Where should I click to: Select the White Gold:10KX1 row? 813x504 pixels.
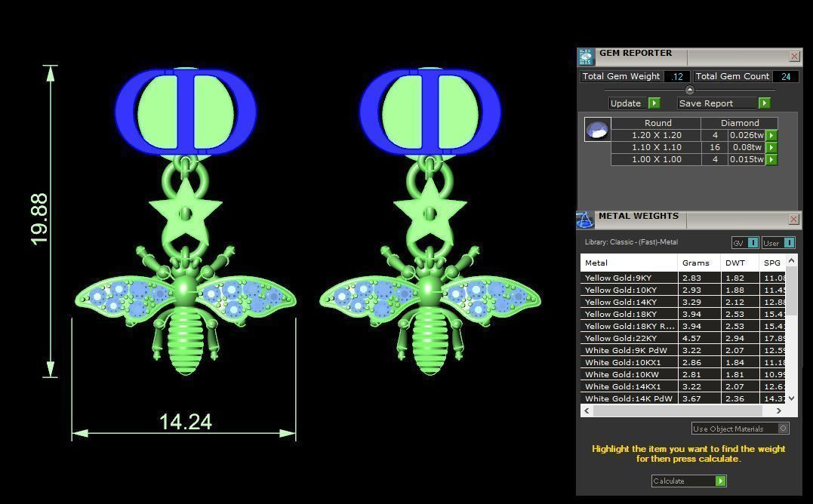click(x=683, y=363)
